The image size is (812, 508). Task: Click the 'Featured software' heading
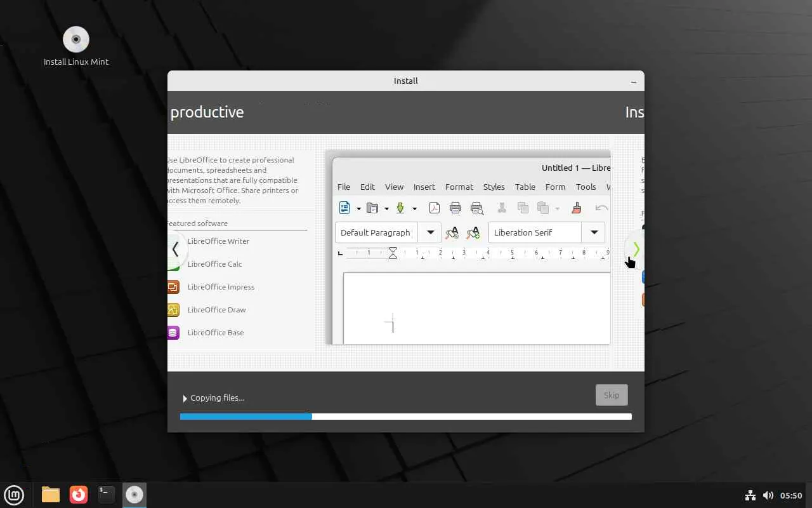(197, 224)
